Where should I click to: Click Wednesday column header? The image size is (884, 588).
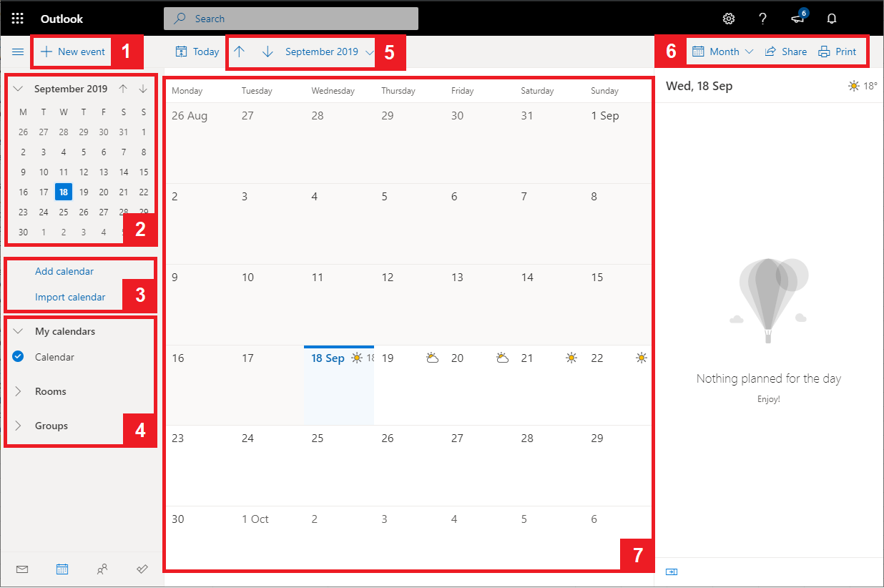(x=333, y=91)
